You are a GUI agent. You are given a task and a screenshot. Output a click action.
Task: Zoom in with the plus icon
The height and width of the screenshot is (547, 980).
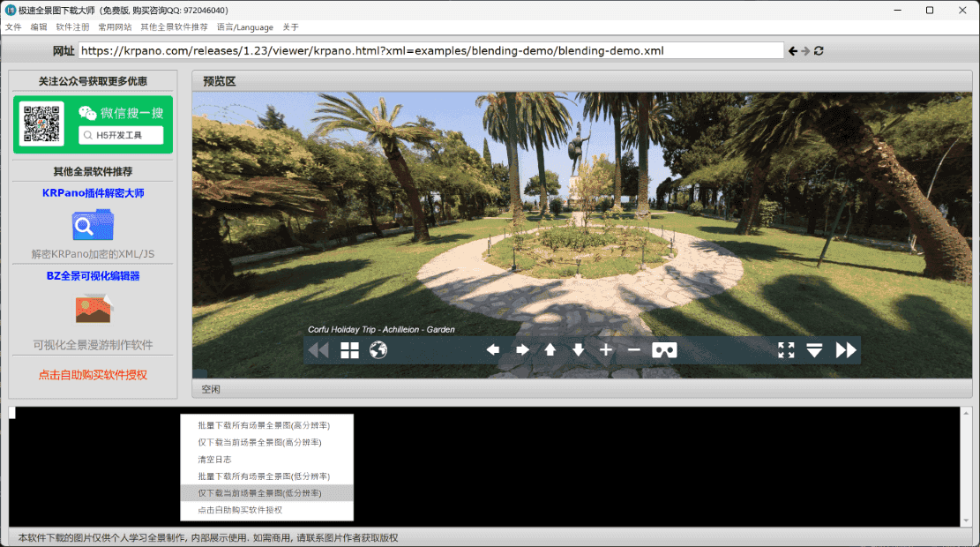tap(606, 350)
